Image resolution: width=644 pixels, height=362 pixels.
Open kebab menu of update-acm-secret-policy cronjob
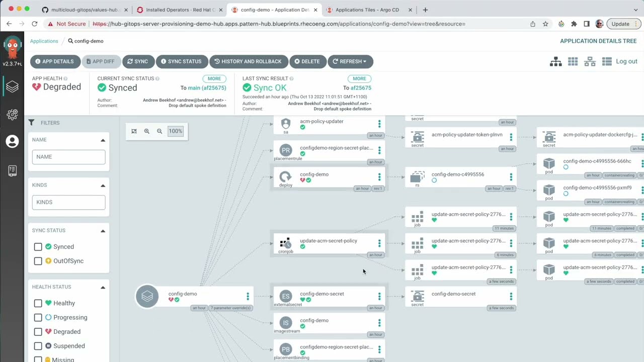(379, 243)
